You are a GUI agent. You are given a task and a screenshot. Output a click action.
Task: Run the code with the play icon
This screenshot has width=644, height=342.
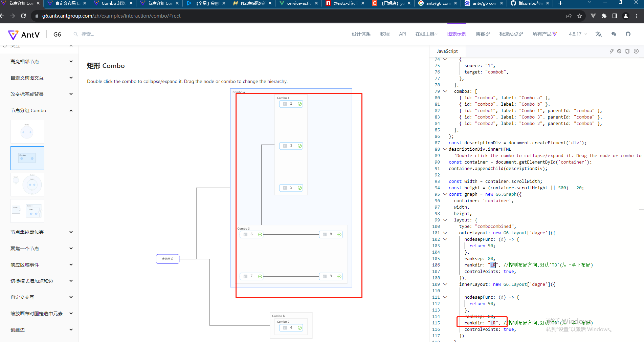point(636,51)
